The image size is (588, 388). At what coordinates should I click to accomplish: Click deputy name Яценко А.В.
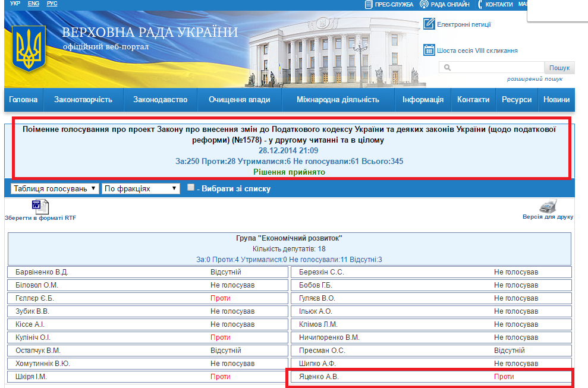(x=319, y=377)
